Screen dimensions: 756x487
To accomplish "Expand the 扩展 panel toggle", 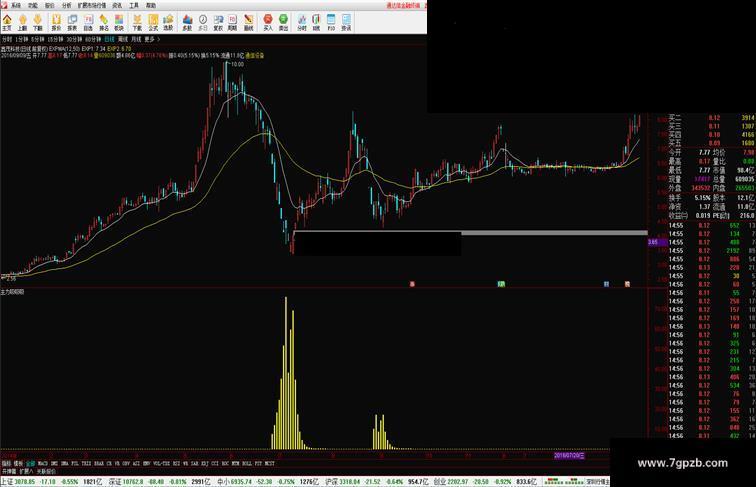I will click(26, 471).
